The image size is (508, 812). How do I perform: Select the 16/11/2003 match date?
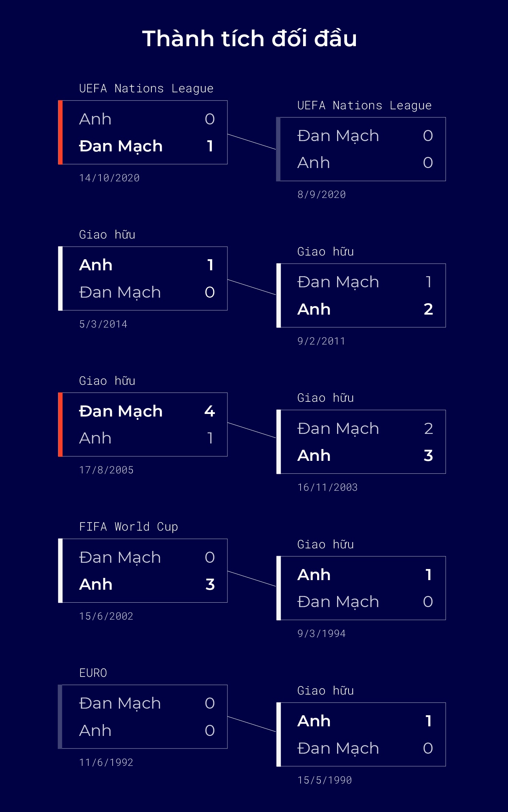coord(327,487)
